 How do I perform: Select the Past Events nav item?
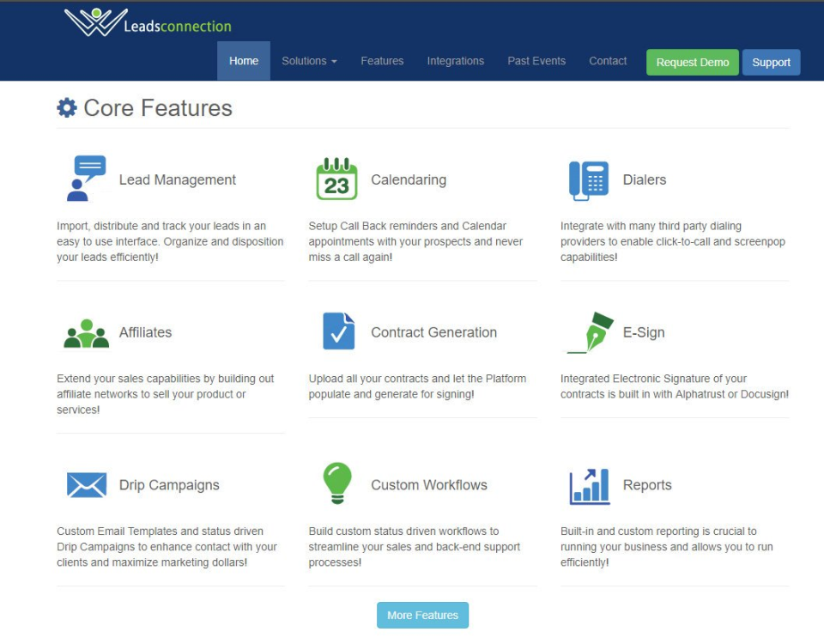[536, 61]
